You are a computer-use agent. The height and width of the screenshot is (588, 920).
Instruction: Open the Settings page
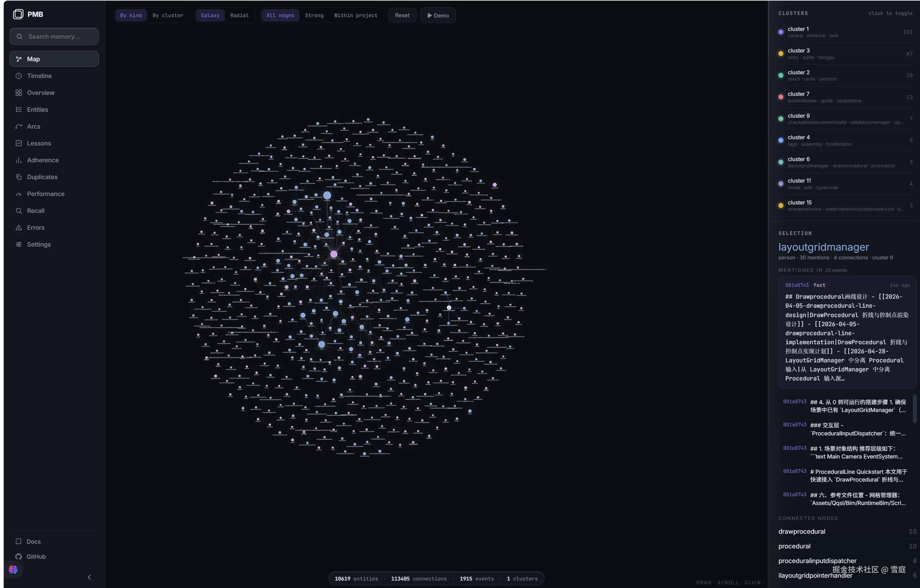tap(54, 244)
